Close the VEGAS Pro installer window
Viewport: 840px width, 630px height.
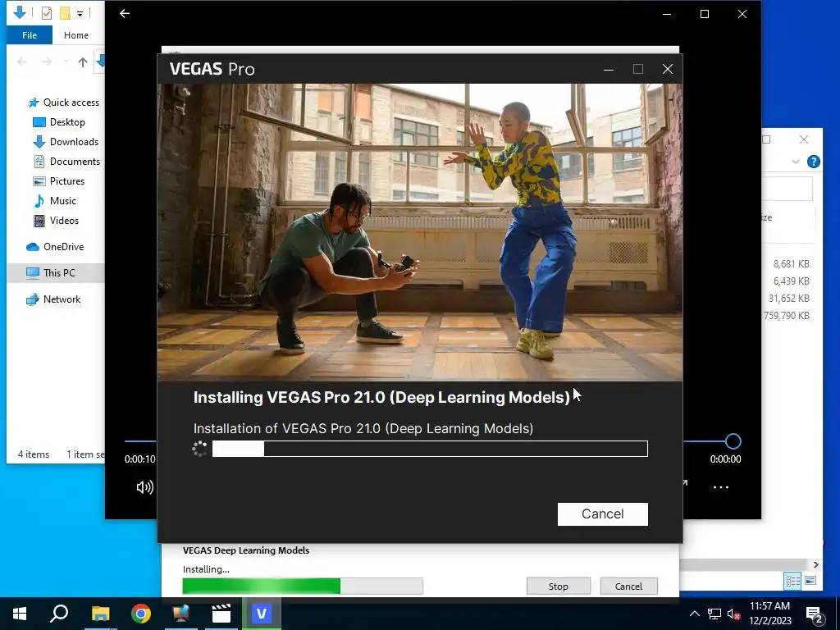(668, 69)
